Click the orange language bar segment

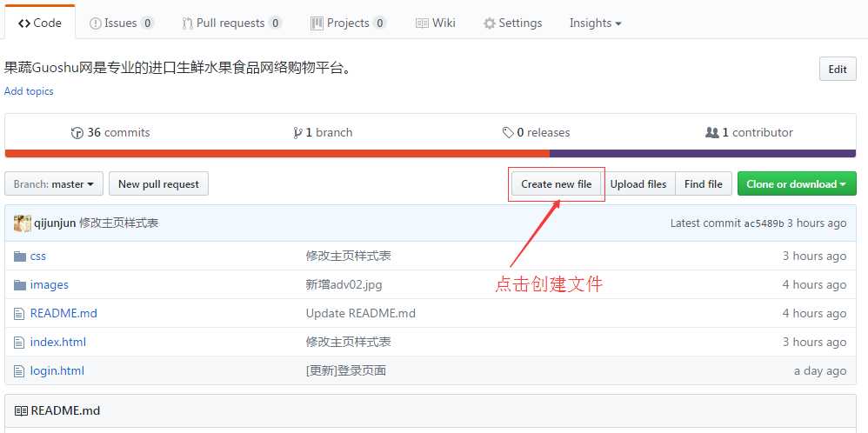277,153
